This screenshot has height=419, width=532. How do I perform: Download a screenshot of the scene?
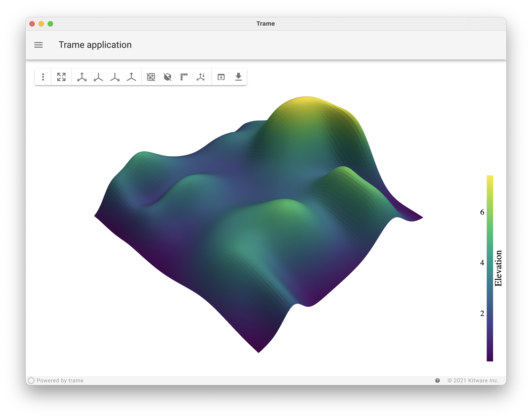point(238,77)
